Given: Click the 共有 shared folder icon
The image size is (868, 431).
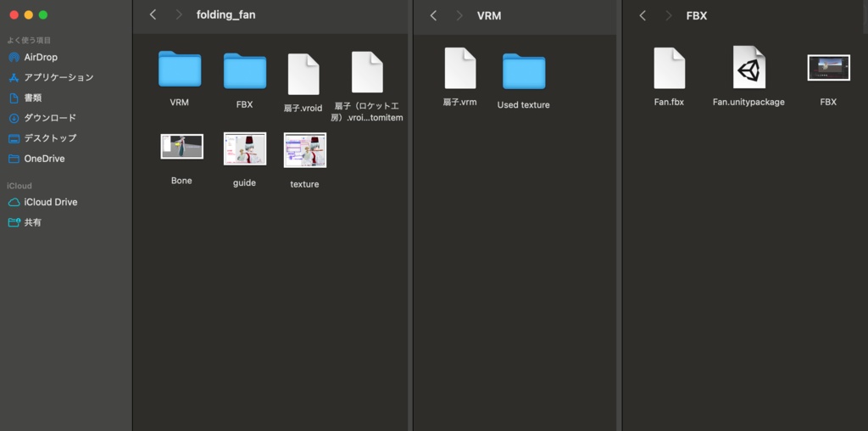Looking at the screenshot, I should pos(14,222).
